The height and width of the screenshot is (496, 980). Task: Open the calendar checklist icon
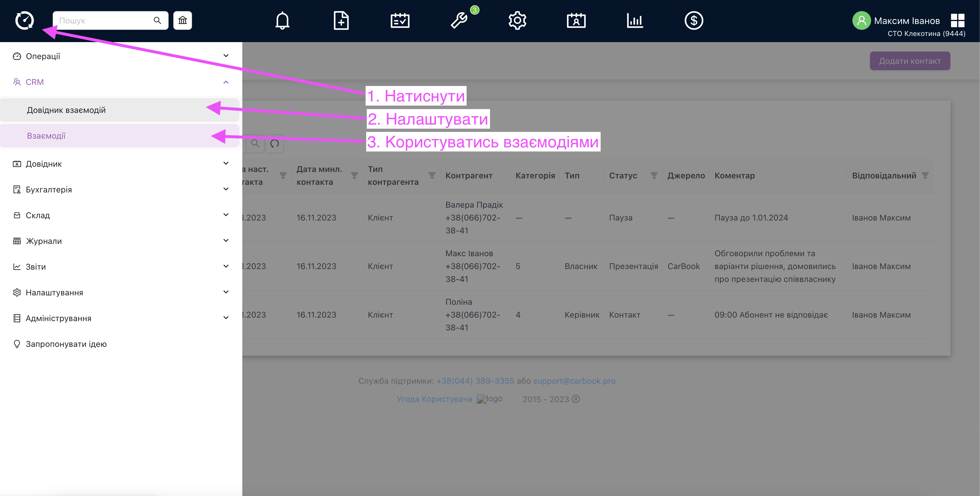click(x=400, y=20)
